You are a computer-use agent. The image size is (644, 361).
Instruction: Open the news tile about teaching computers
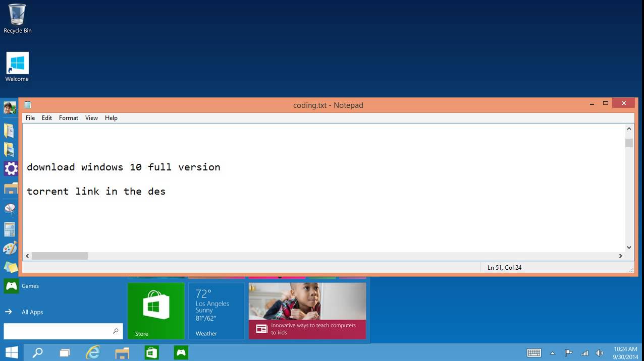coord(307,311)
